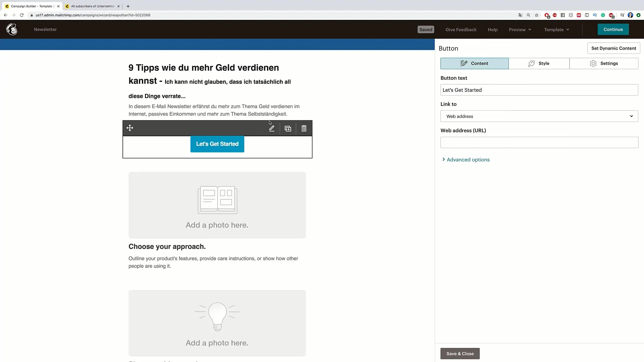Image resolution: width=644 pixels, height=362 pixels.
Task: Click the book layout photo placeholder
Action: click(x=217, y=205)
